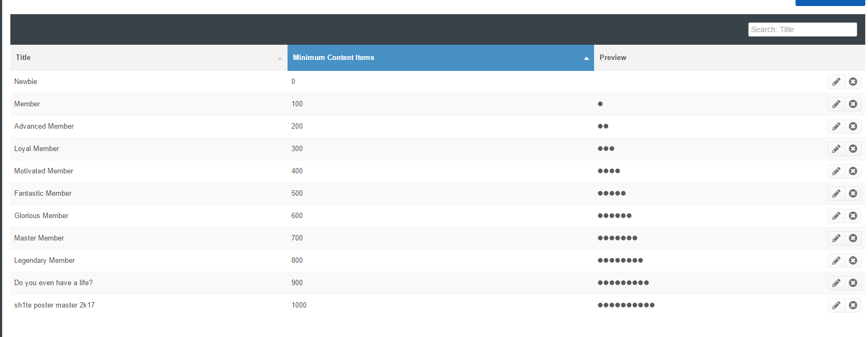The height and width of the screenshot is (337, 868).
Task: Select the Loyal Member title
Action: (36, 148)
